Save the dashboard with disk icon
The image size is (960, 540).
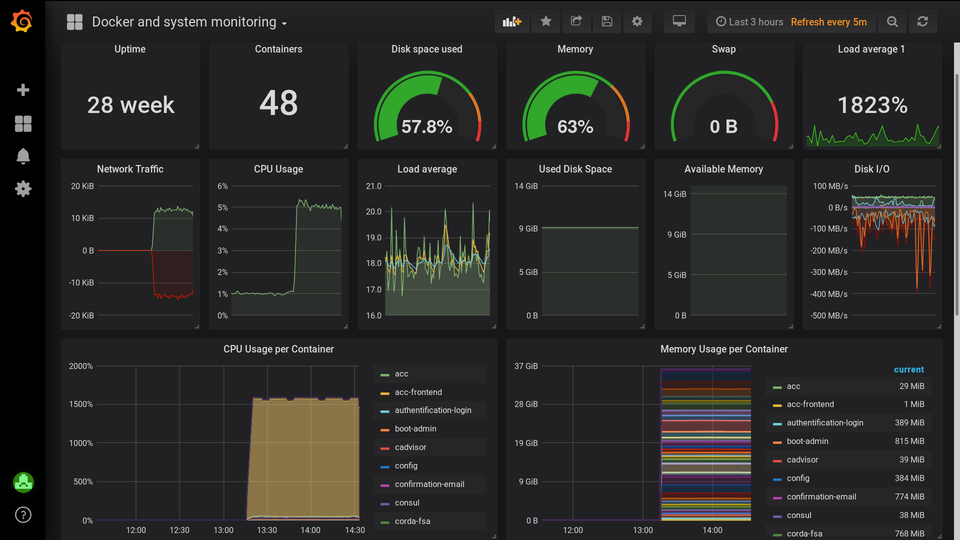606,22
